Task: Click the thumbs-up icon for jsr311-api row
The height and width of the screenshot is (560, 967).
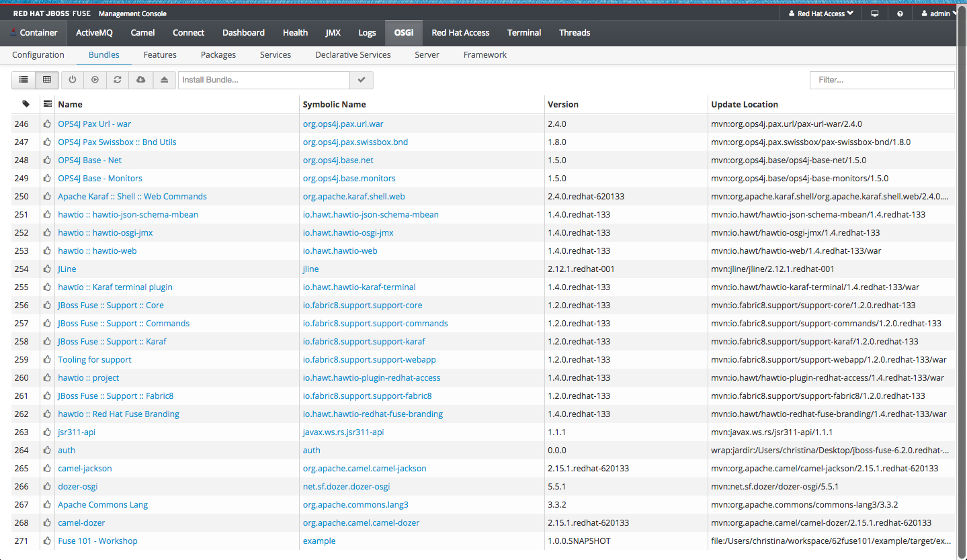Action: point(47,432)
